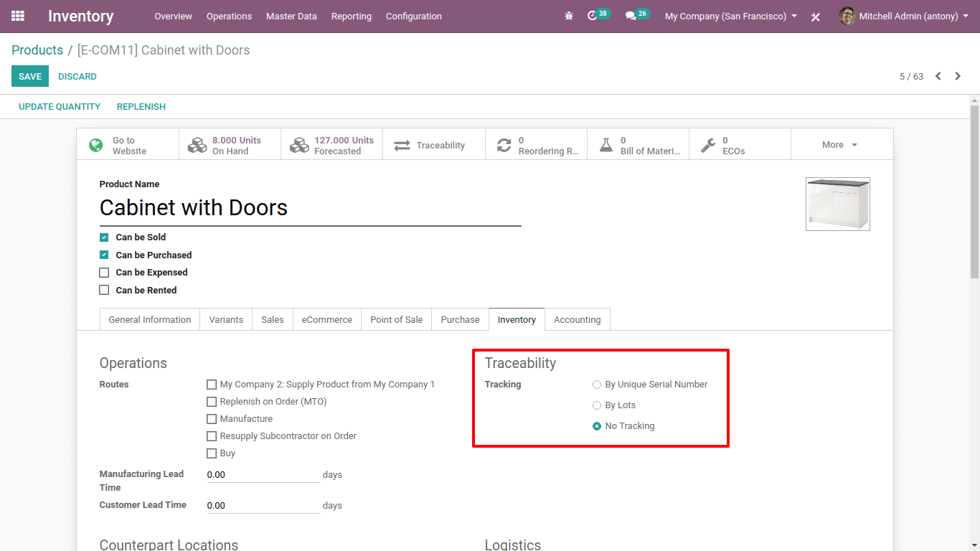The width and height of the screenshot is (980, 551).
Task: Click the Go to Website globe icon
Action: (96, 145)
